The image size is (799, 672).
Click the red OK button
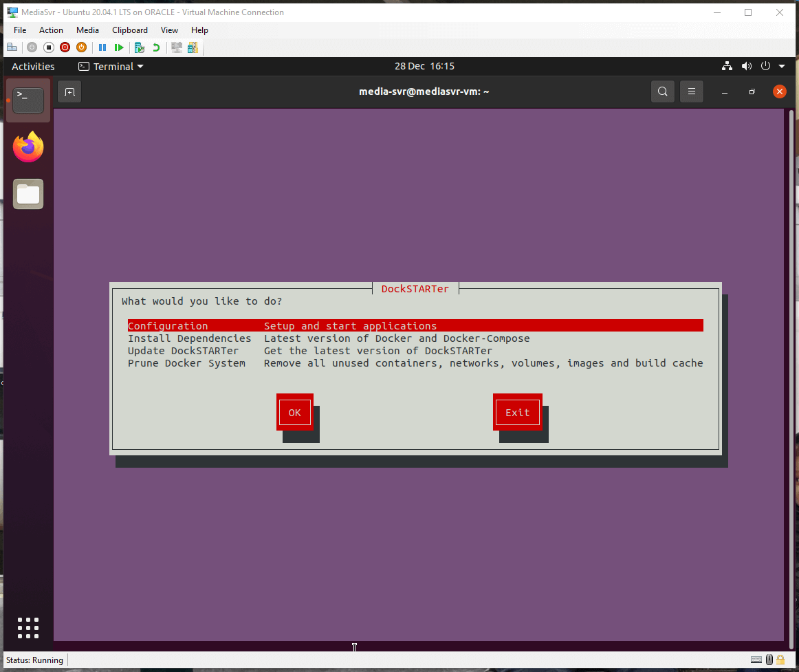(x=294, y=413)
